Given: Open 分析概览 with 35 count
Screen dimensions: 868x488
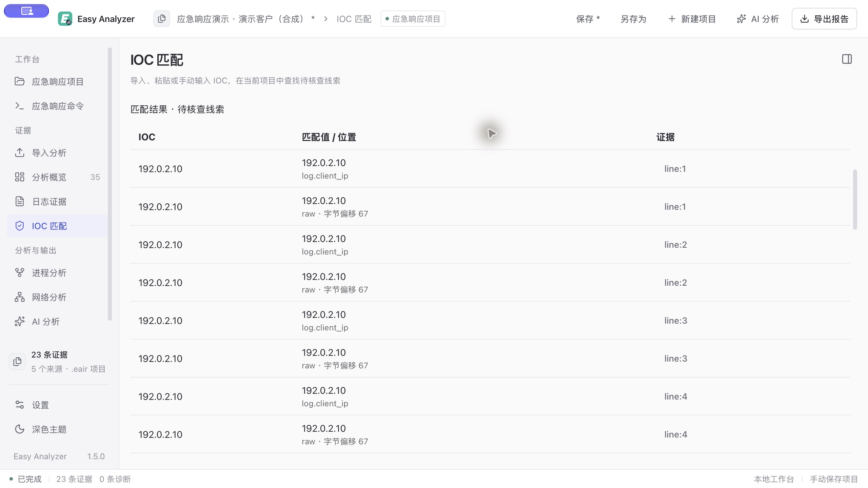Looking at the screenshot, I should 57,177.
